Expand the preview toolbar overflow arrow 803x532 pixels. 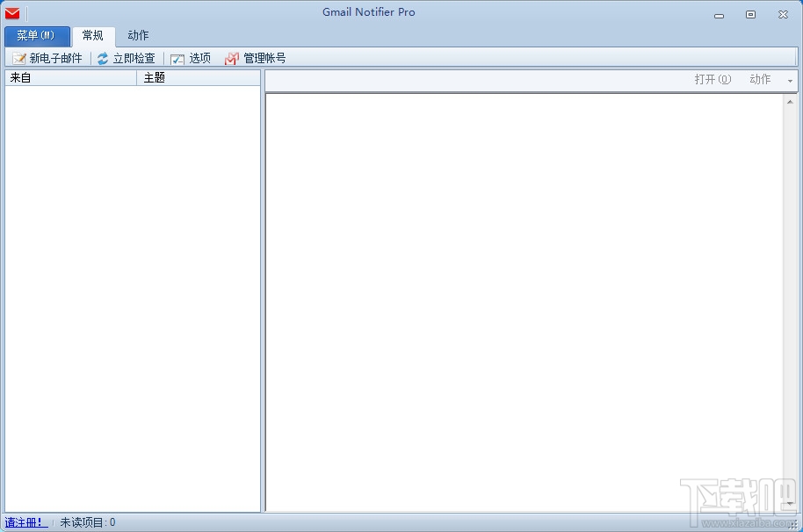click(x=790, y=82)
